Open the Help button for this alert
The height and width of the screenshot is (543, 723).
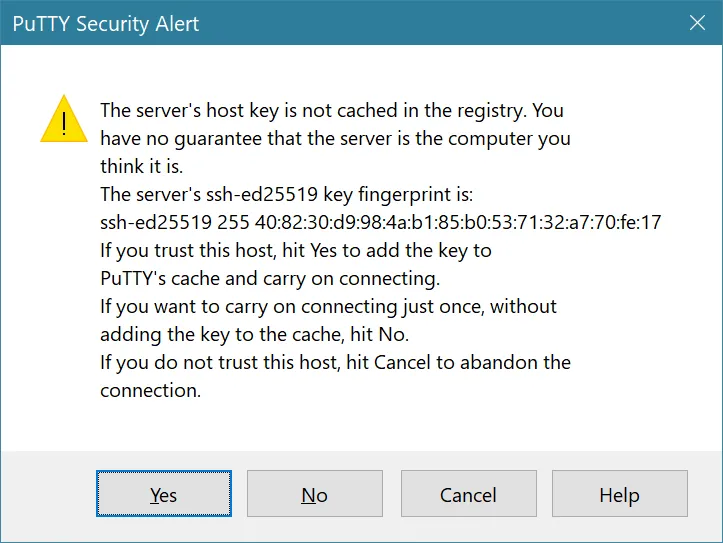[620, 494]
